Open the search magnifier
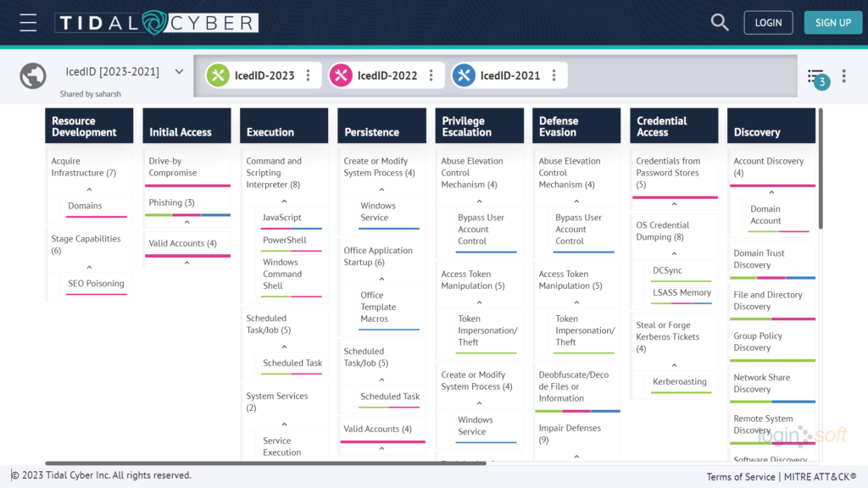Image resolution: width=868 pixels, height=488 pixels. (x=719, y=23)
